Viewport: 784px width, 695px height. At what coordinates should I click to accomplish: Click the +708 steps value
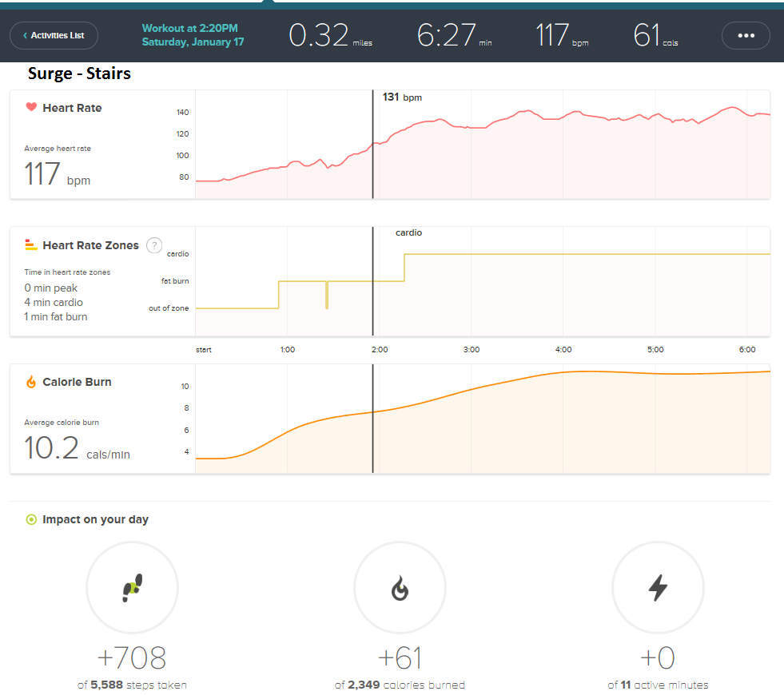(x=132, y=657)
